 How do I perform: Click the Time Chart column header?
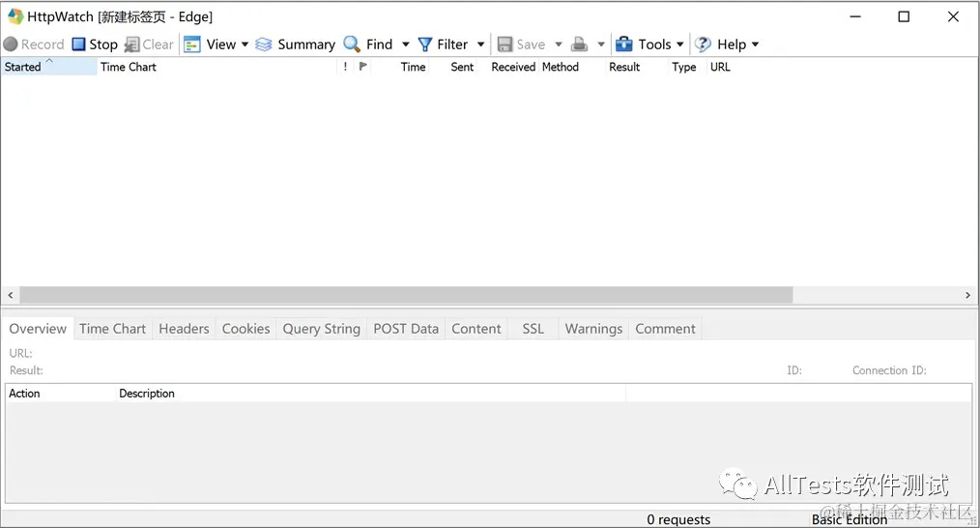pos(216,67)
